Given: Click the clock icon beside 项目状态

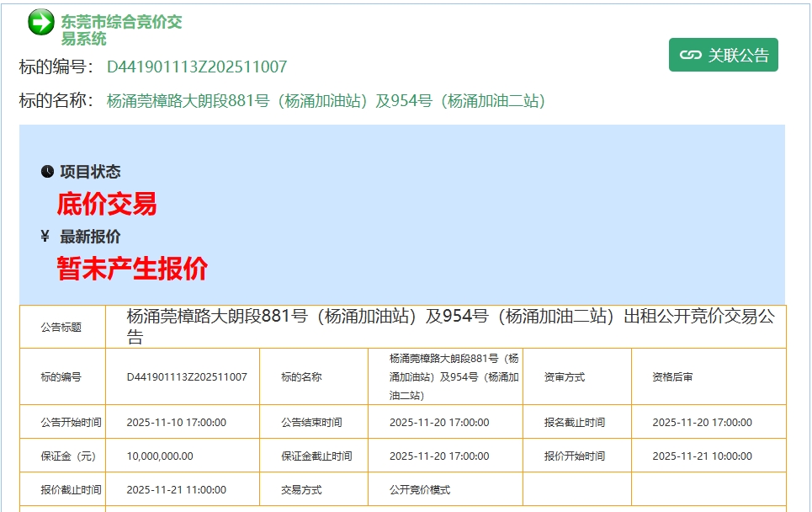Looking at the screenshot, I should [x=47, y=172].
